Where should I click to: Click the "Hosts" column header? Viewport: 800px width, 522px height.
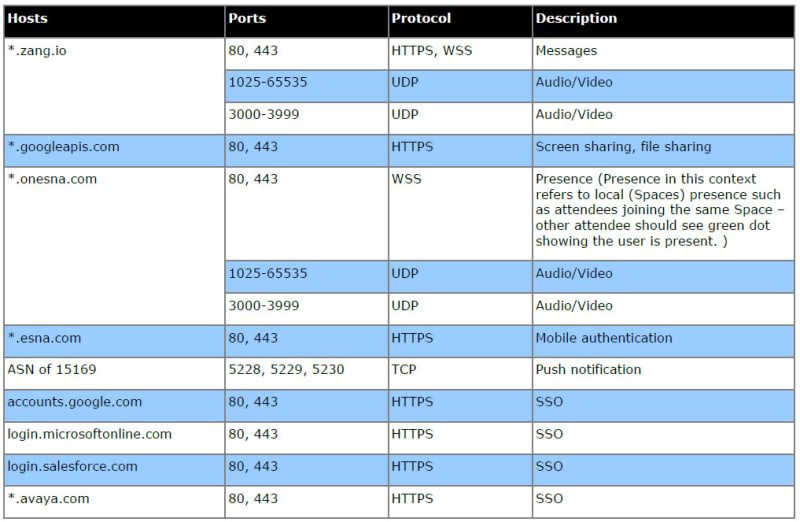click(x=114, y=21)
